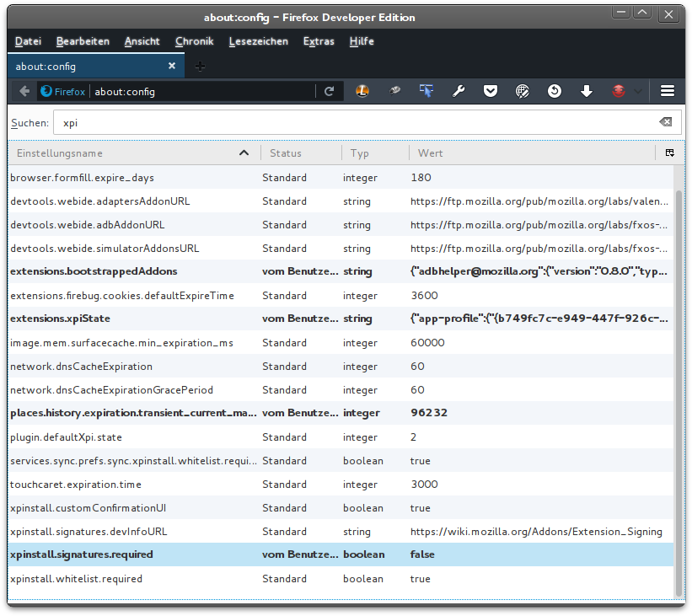Screen dimensions: 692x616
Task: Reload the about:config page
Action: coord(329,91)
